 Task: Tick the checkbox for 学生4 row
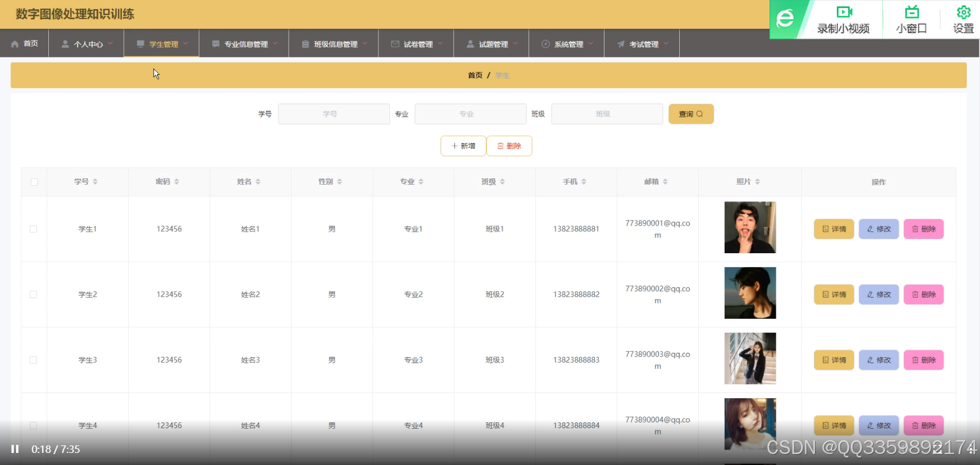(33, 426)
